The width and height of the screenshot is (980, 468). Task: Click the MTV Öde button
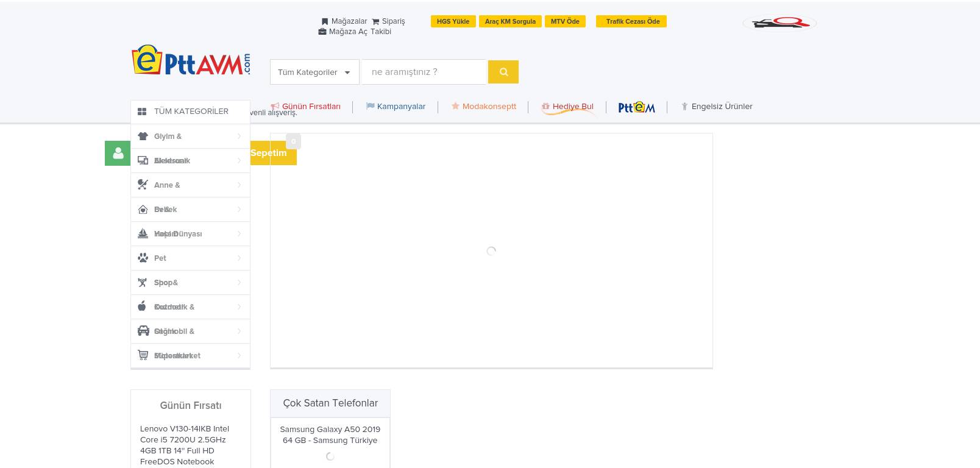point(565,21)
